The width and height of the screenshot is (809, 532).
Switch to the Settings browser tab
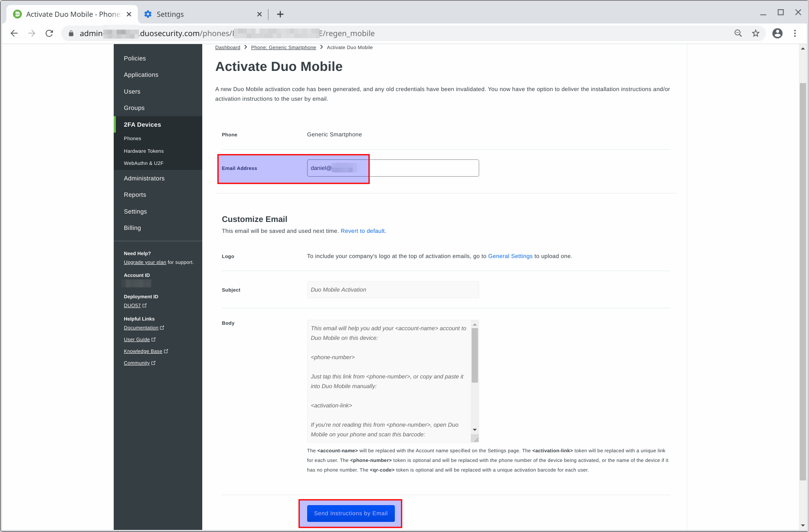click(197, 14)
